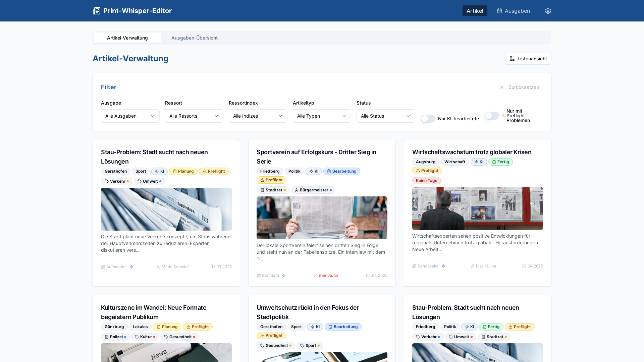Click Preflight warning badge on Sportverein article
644x362 pixels.
point(271,180)
